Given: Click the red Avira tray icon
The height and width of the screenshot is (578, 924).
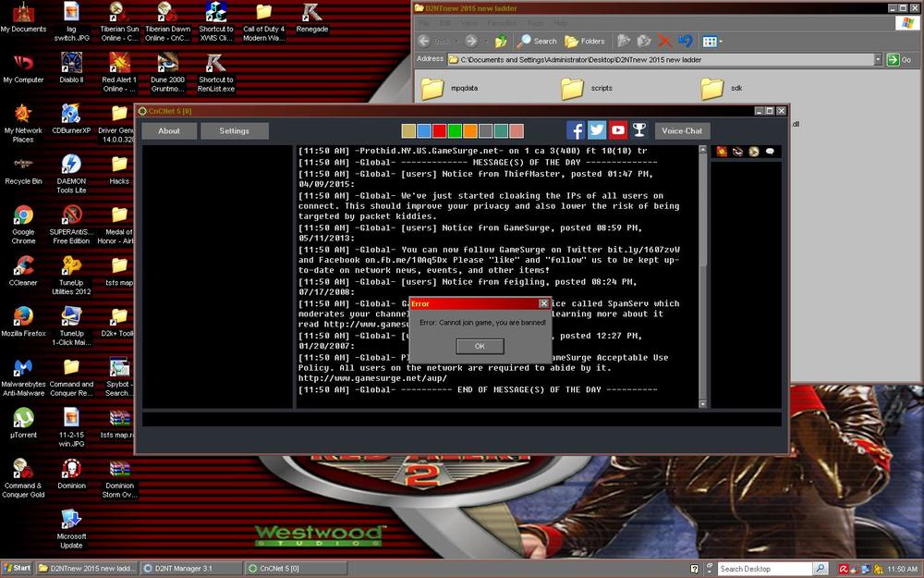Looking at the screenshot, I should coord(844,569).
